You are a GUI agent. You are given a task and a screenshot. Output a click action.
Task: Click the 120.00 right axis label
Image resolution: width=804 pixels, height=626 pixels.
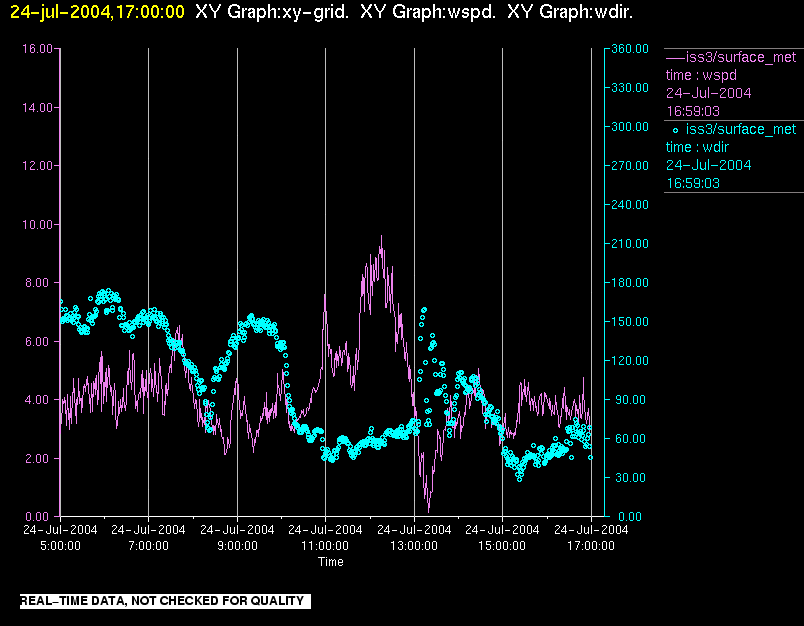pyautogui.click(x=630, y=360)
